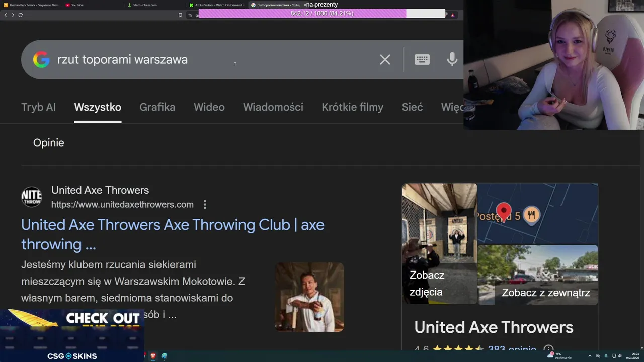Reload the page with the refresh icon

(x=20, y=15)
